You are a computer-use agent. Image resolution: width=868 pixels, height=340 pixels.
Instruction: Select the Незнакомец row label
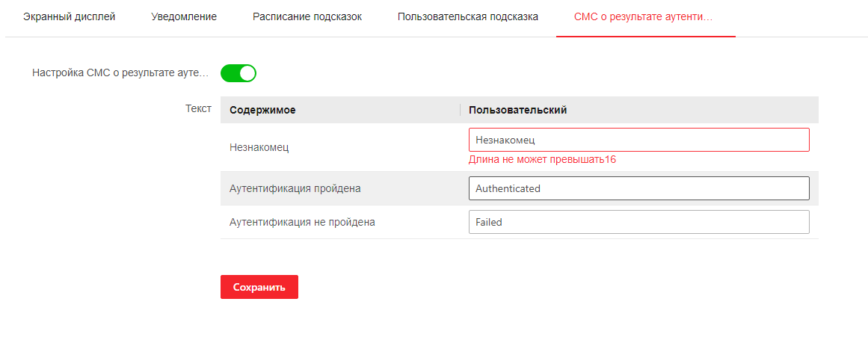point(259,147)
